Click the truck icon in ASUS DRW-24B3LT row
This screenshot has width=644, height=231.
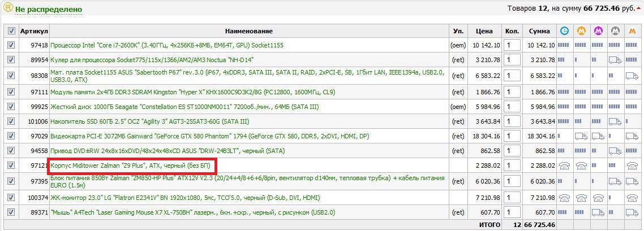[615, 151]
